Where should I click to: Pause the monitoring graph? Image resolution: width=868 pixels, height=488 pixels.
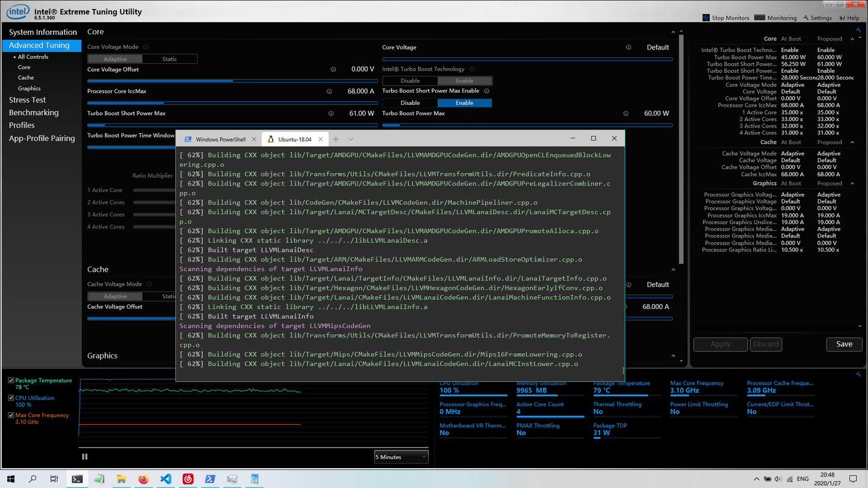point(84,456)
